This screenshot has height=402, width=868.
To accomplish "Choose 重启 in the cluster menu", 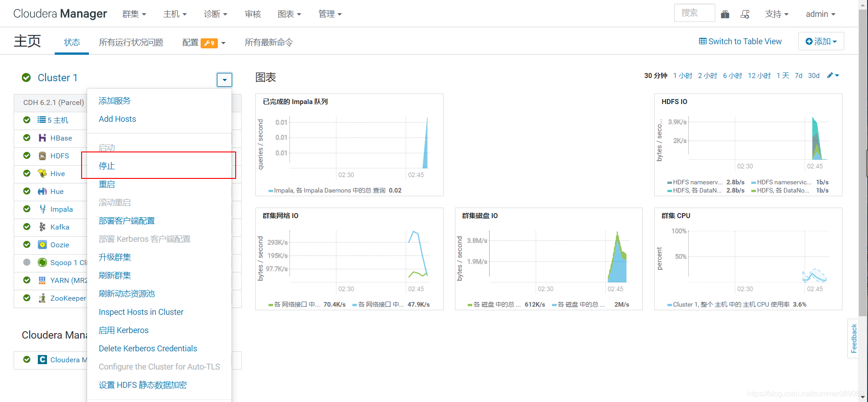I will point(107,184).
